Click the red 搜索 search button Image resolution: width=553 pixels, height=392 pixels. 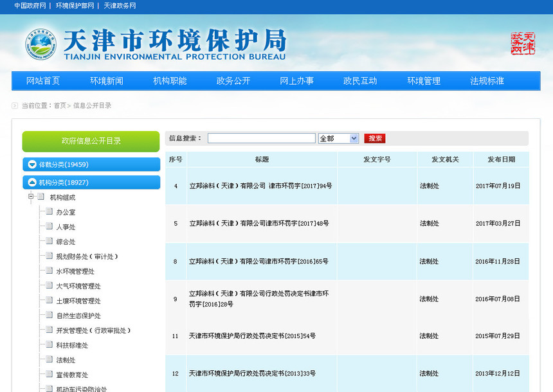point(374,138)
